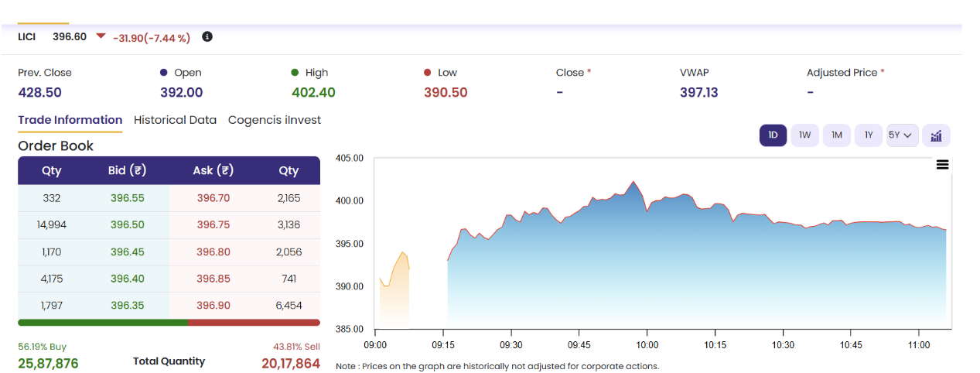
Task: Select the Trade Information tab
Action: (70, 120)
